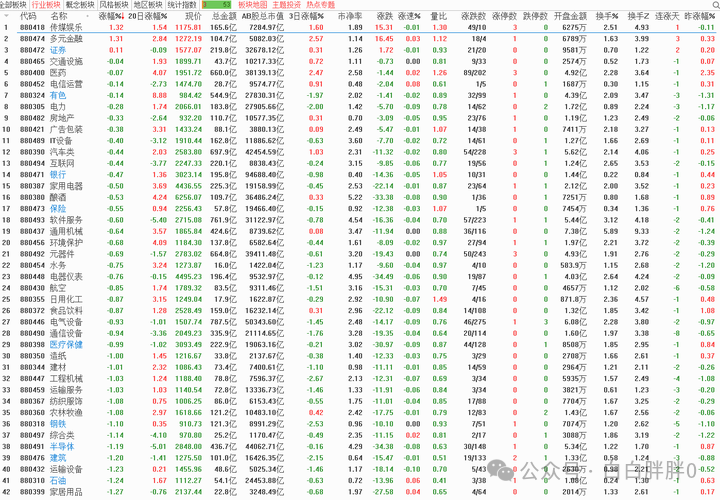Select the 汽车类 sector name
Screen dimensions: 720x500
pos(62,152)
